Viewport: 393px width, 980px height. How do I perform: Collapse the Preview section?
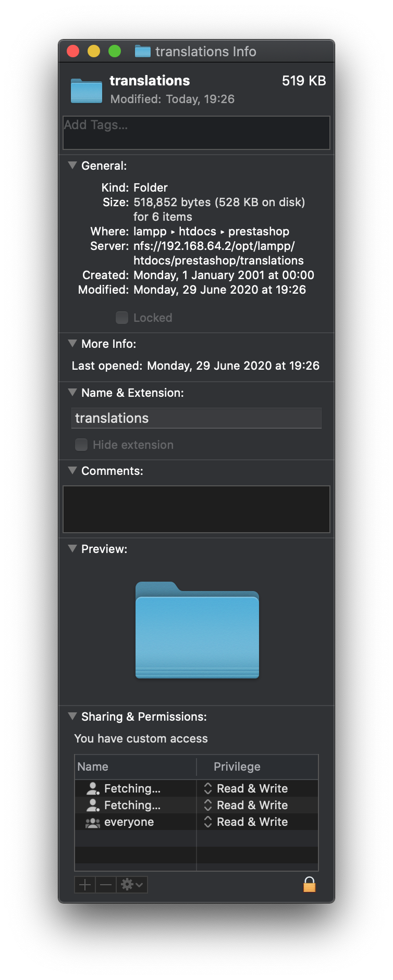click(x=72, y=549)
